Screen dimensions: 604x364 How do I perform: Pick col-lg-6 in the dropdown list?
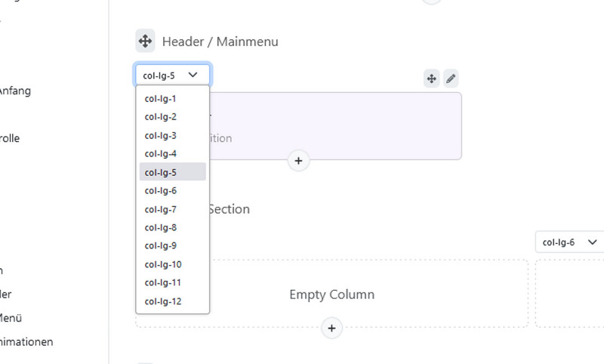coord(173,190)
